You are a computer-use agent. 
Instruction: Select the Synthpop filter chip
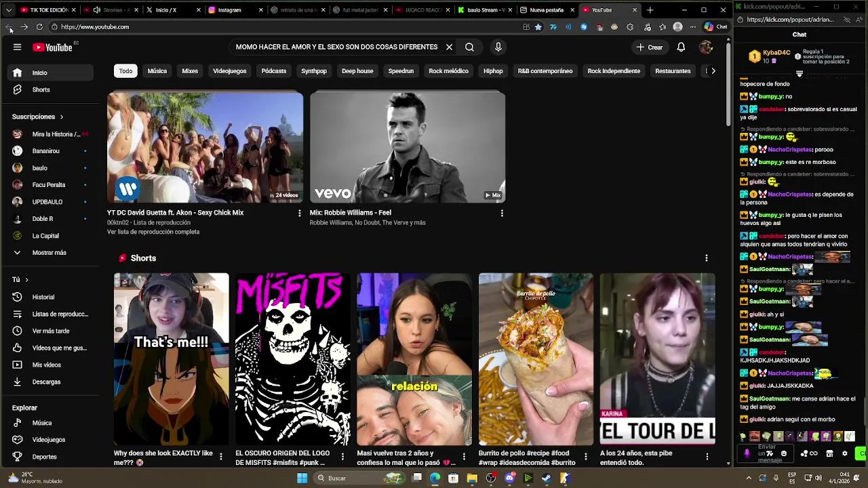[x=314, y=71]
